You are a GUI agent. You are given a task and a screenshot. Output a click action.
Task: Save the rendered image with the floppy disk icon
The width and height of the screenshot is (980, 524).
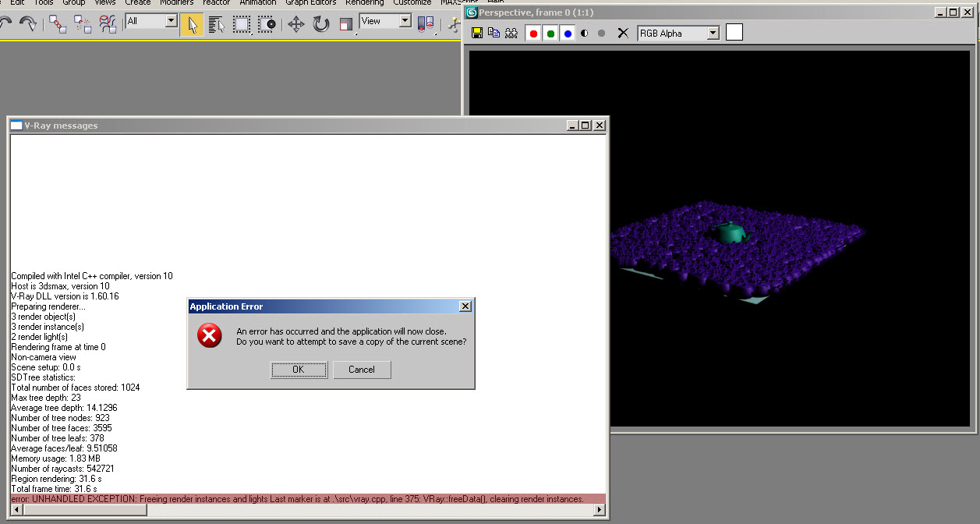pyautogui.click(x=477, y=33)
